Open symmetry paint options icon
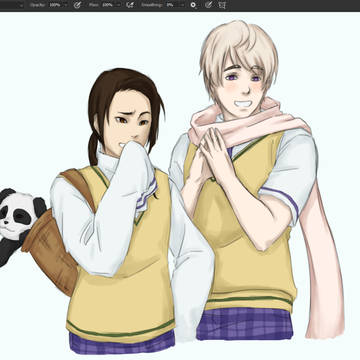The width and height of the screenshot is (360, 360). [222, 5]
